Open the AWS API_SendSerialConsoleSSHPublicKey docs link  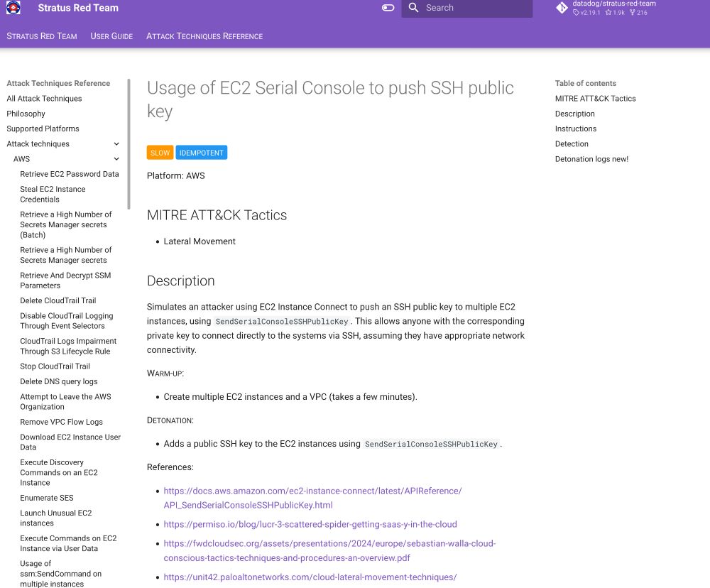click(x=312, y=498)
